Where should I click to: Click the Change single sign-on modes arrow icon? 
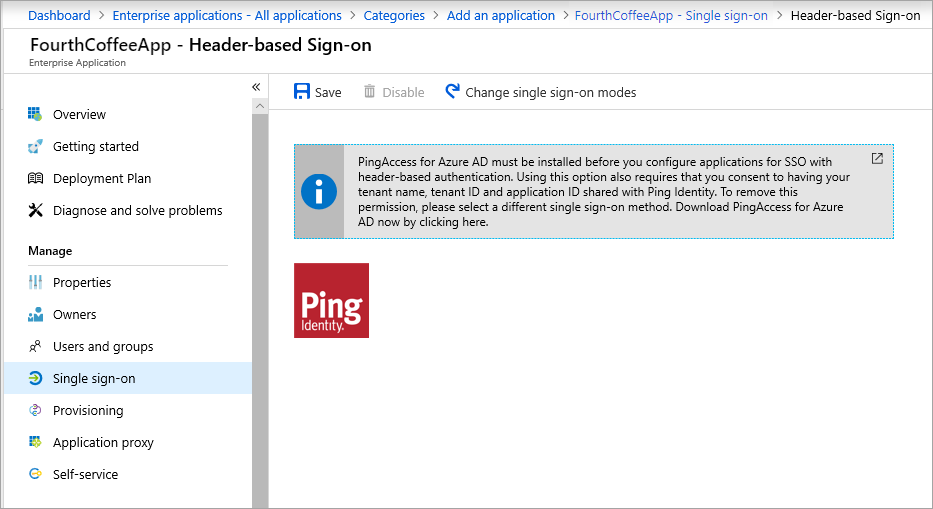click(452, 90)
